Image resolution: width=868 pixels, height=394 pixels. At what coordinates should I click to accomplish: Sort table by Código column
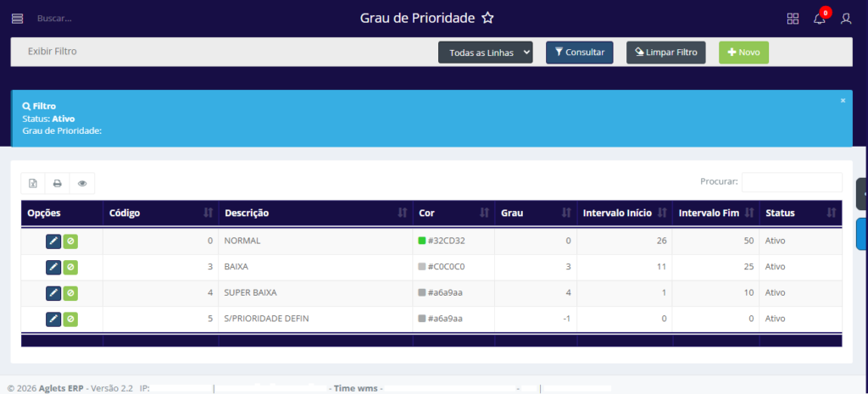160,213
